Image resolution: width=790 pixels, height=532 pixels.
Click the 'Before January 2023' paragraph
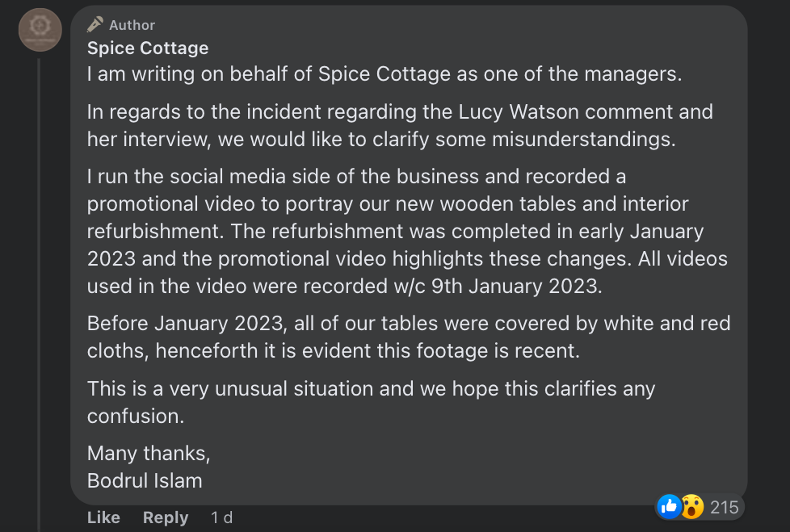click(x=409, y=337)
